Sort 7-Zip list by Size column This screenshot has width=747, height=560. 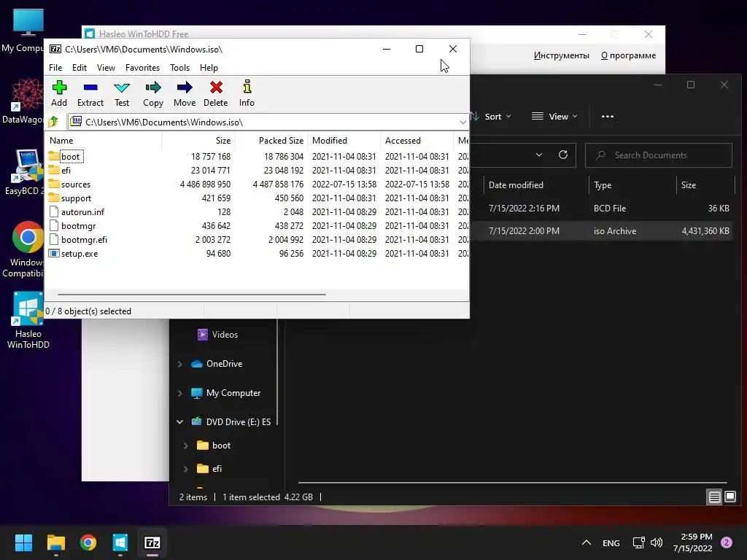198,141
